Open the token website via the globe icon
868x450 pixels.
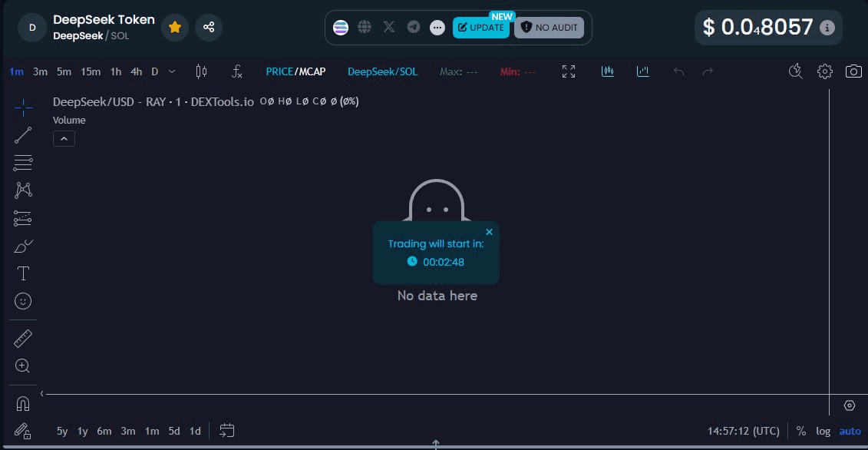click(x=365, y=27)
